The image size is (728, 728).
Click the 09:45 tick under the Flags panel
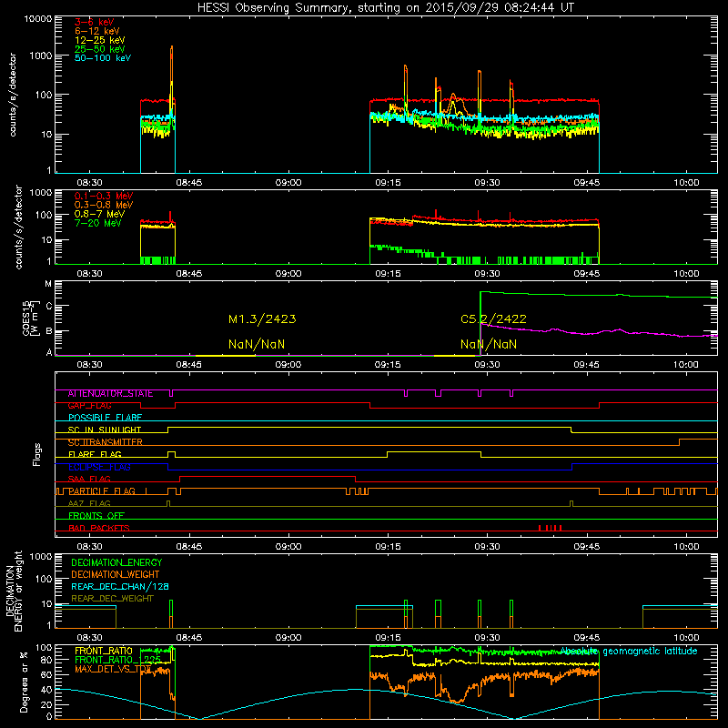586,547
